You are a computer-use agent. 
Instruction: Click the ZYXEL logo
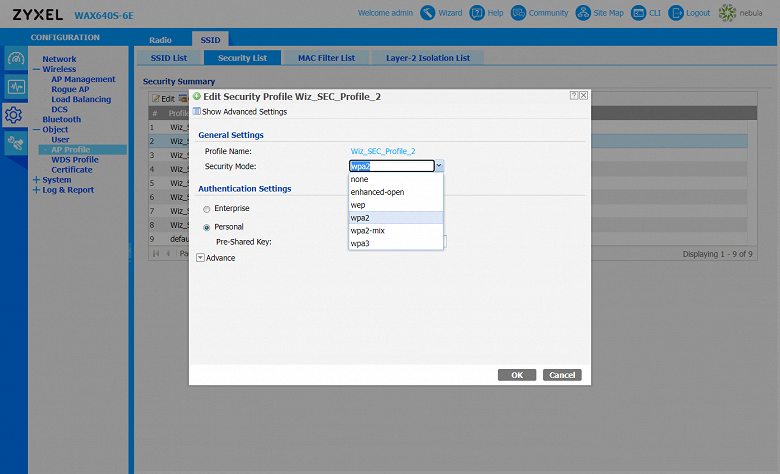[38, 15]
